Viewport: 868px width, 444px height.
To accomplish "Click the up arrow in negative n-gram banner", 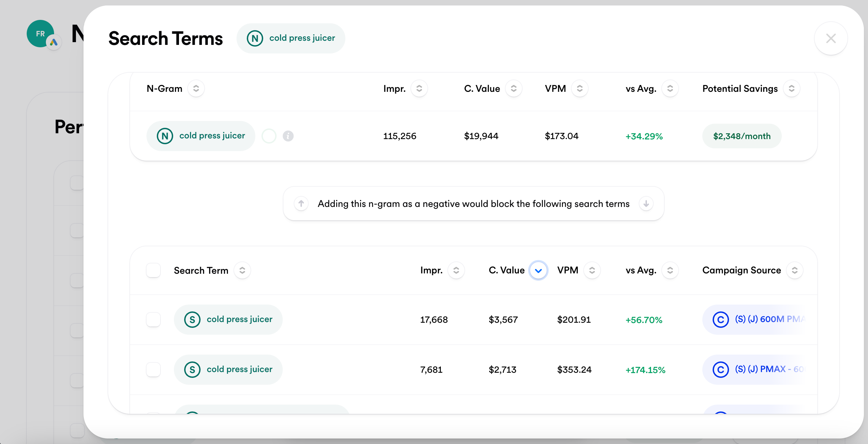I will tap(301, 204).
